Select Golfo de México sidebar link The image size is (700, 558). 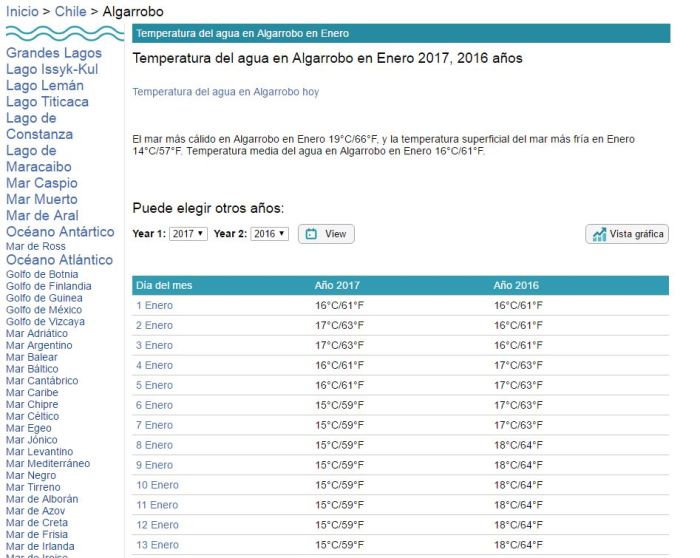(x=45, y=310)
